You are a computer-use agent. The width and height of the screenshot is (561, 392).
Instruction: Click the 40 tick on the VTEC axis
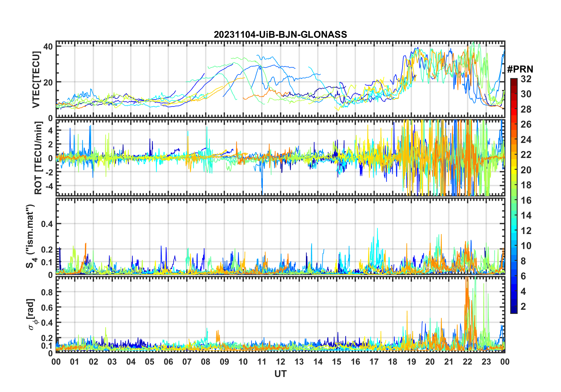point(48,47)
